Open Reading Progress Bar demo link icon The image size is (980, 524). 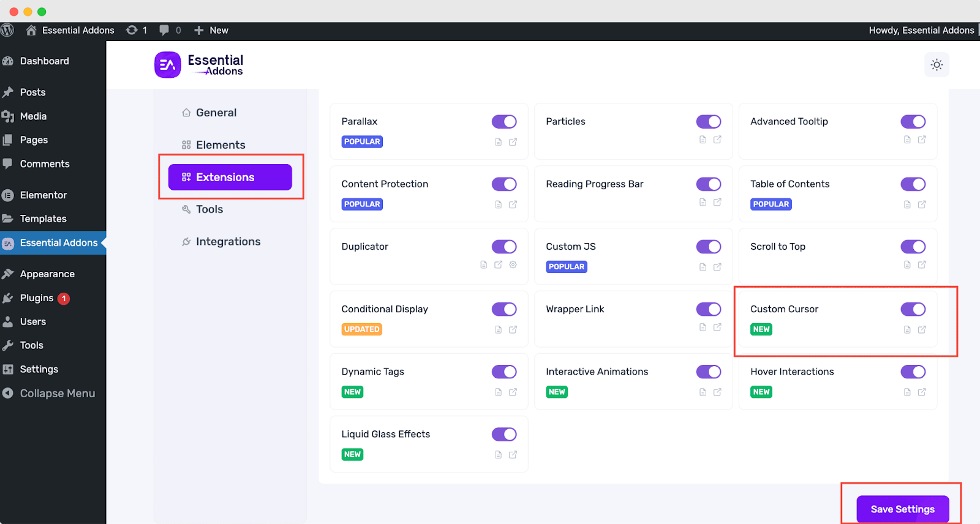tap(717, 202)
